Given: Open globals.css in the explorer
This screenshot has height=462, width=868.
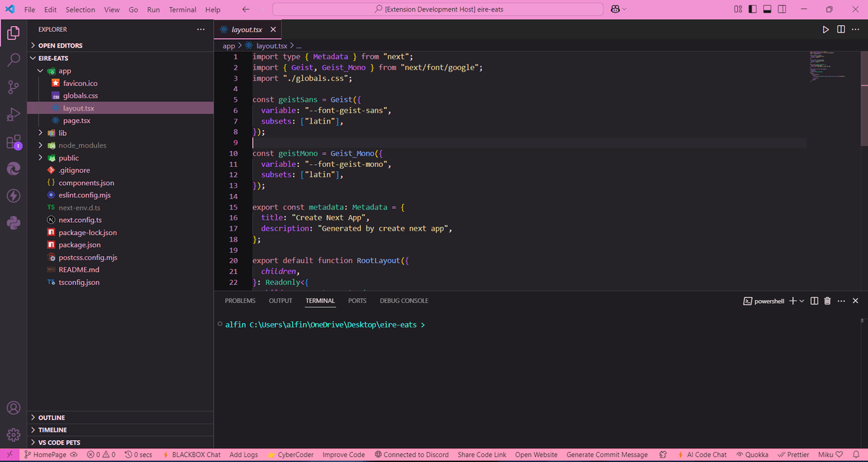Looking at the screenshot, I should pos(80,95).
